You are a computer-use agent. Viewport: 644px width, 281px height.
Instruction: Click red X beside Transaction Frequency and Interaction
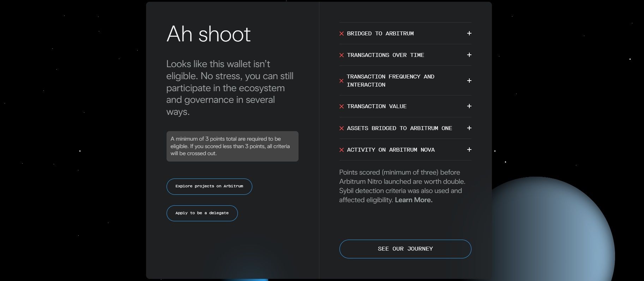pos(342,81)
